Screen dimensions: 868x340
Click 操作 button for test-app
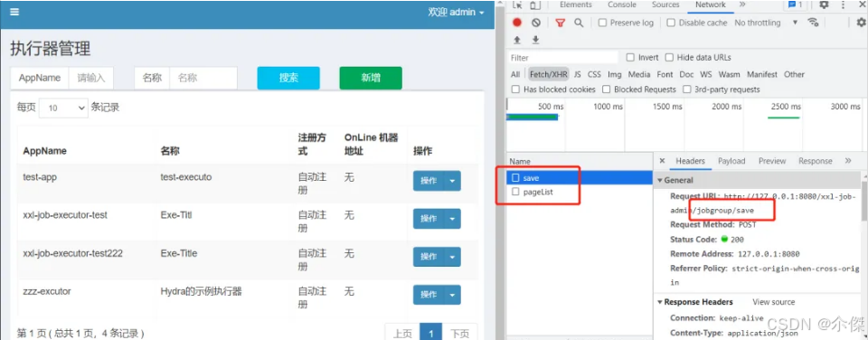[x=429, y=181]
